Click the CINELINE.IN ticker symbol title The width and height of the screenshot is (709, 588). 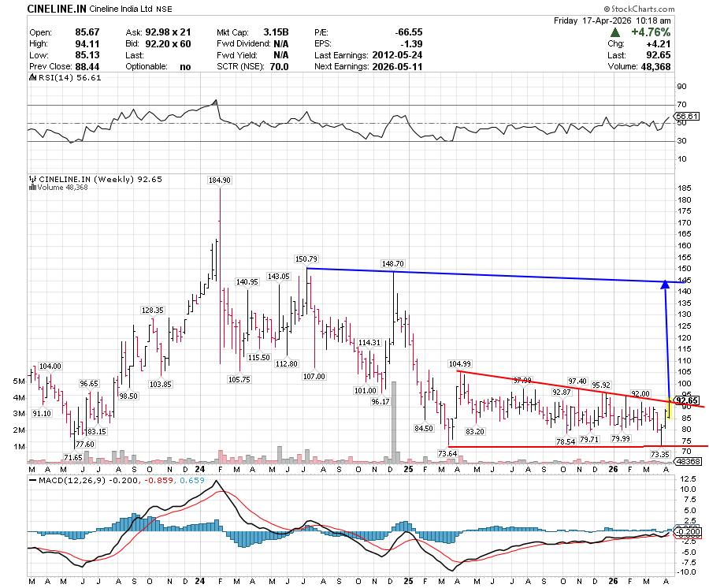click(57, 9)
